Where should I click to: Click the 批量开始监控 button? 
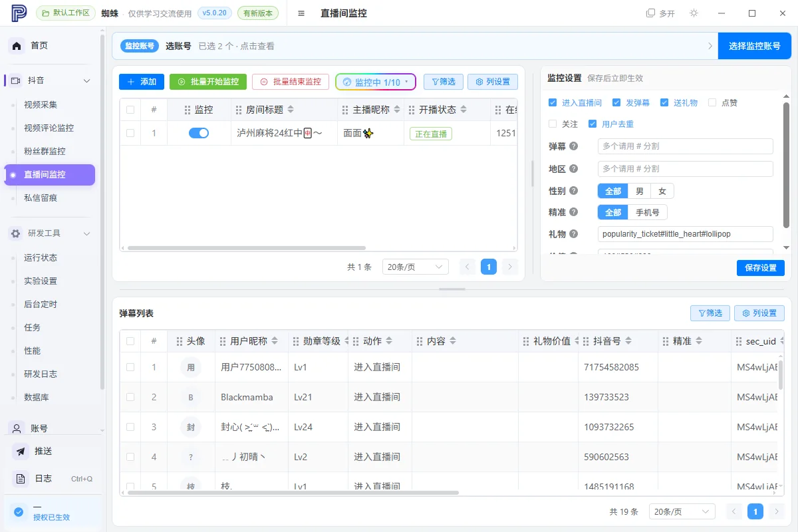click(208, 82)
